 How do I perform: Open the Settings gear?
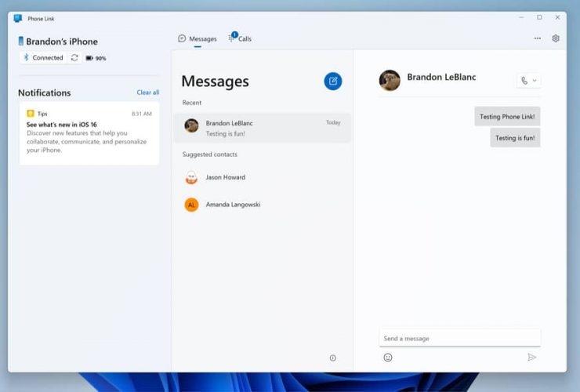point(556,38)
